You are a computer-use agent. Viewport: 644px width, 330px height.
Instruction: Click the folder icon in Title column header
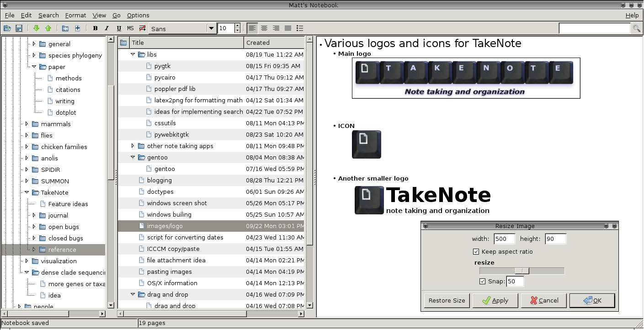pos(123,43)
